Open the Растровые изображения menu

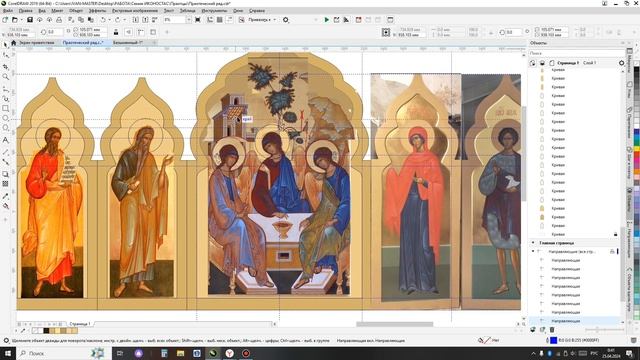(x=135, y=11)
